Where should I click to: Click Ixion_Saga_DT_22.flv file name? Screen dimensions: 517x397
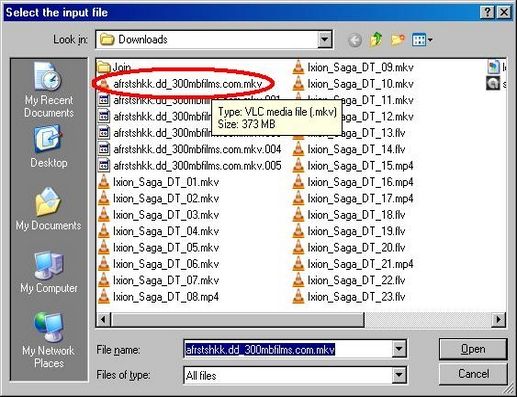356,280
